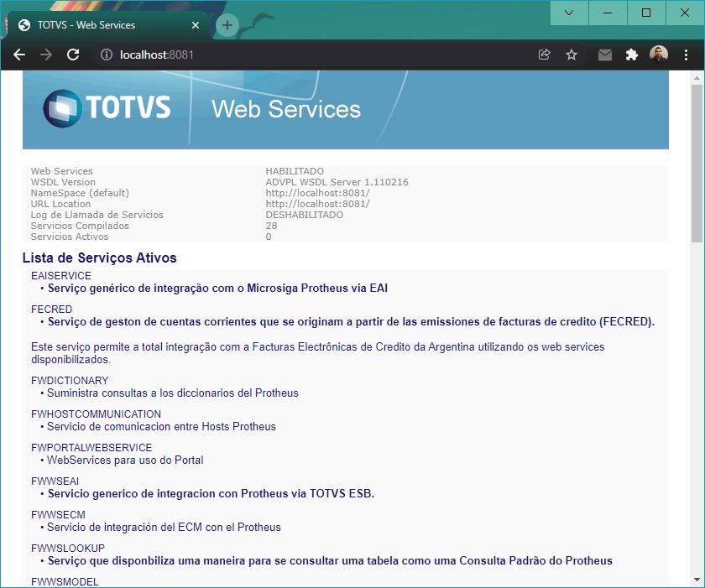This screenshot has height=588, width=705.
Task: Click 'WebServices para uso do Portal' description
Action: (x=125, y=460)
